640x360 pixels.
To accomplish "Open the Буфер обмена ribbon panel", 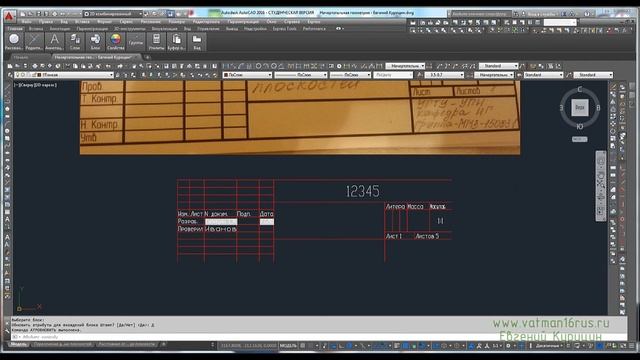I will click(176, 42).
